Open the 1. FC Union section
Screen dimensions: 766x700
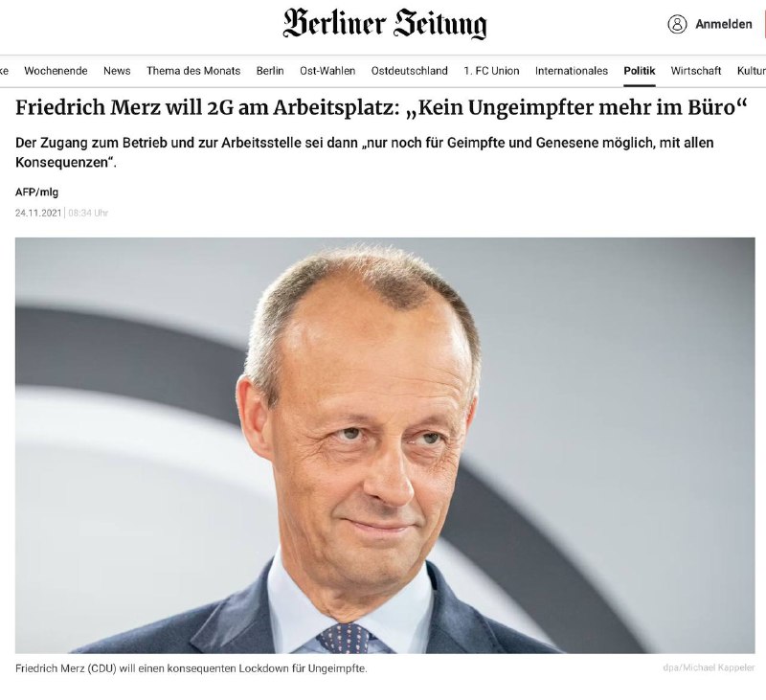click(491, 71)
